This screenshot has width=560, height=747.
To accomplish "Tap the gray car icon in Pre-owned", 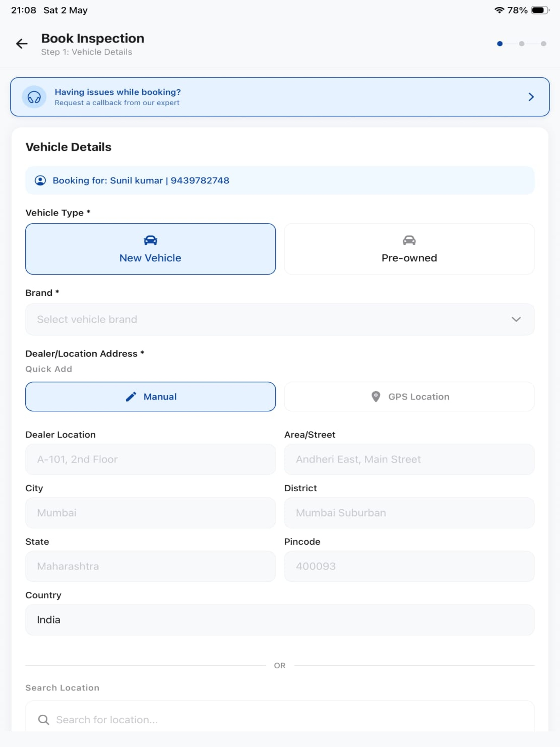I will 409,240.
